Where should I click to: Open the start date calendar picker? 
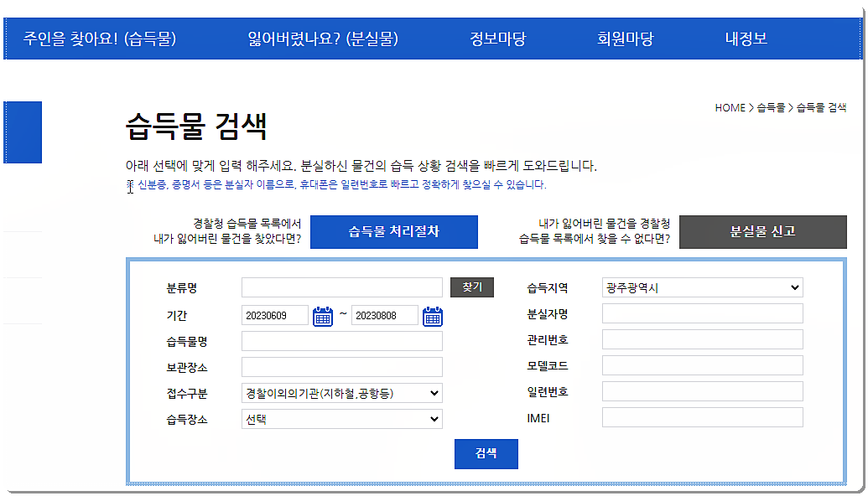tap(323, 315)
